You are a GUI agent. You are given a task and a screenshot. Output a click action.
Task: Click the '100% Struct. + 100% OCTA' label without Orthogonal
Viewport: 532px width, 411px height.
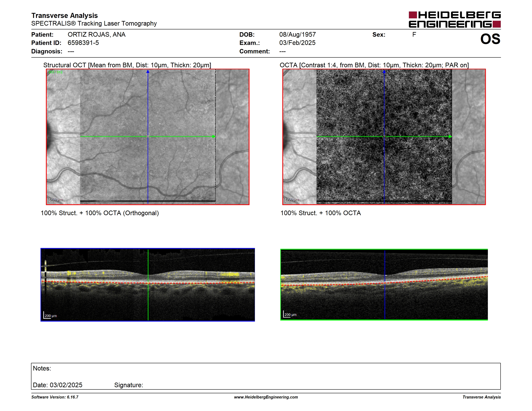point(321,213)
